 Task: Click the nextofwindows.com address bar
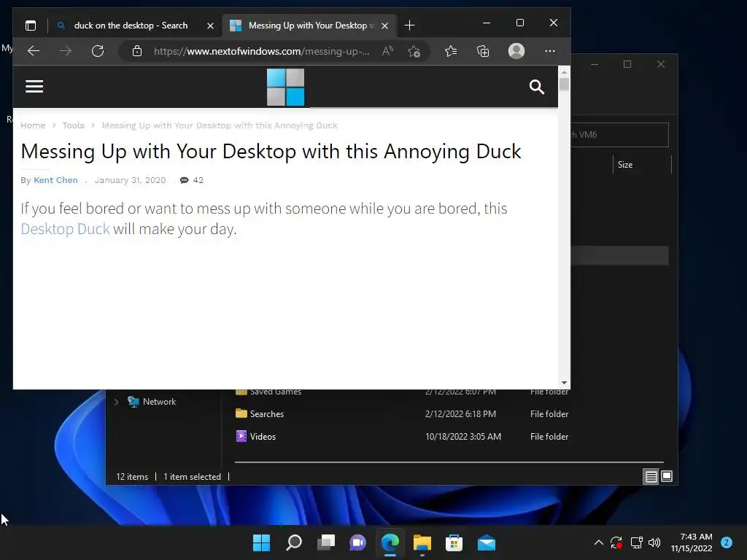point(262,51)
